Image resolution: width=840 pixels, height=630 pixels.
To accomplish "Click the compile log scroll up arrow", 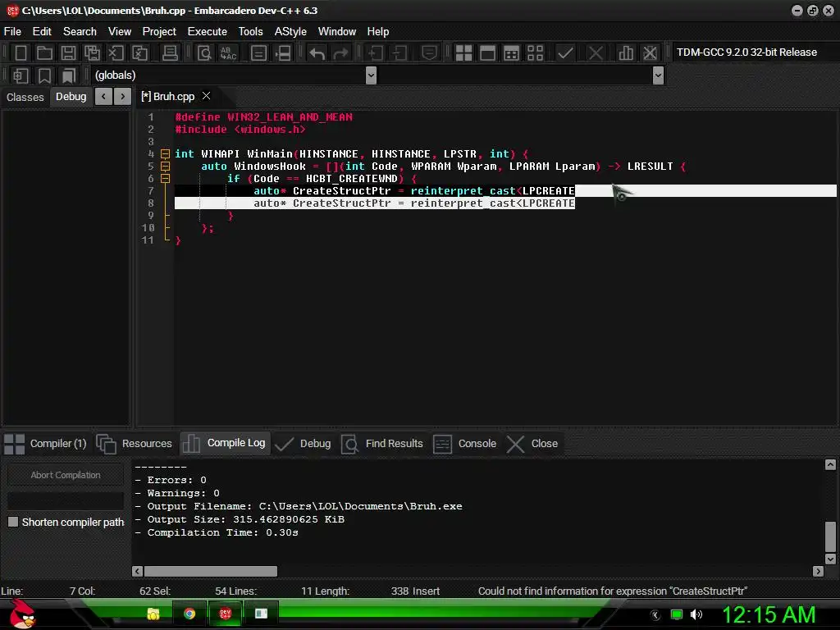I will coord(830,464).
